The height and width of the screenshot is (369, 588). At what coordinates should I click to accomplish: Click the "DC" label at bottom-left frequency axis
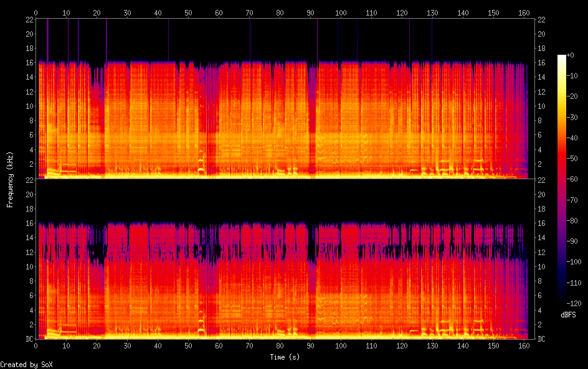[x=30, y=339]
